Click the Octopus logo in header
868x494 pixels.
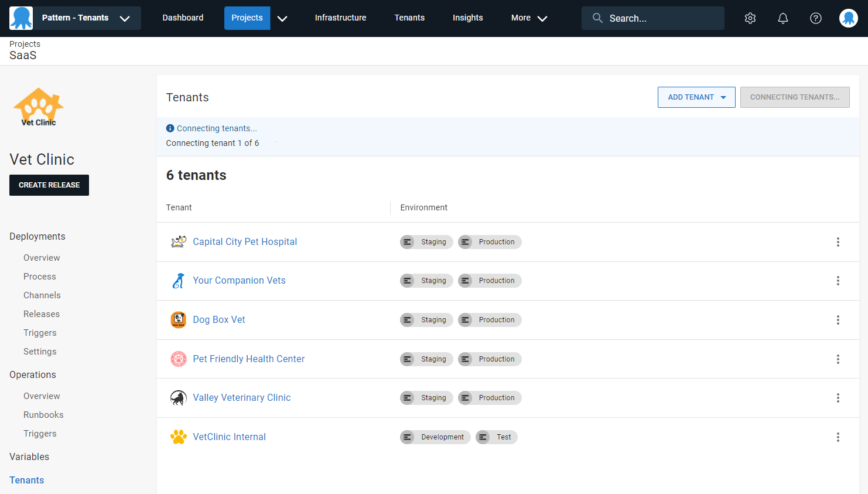click(21, 18)
